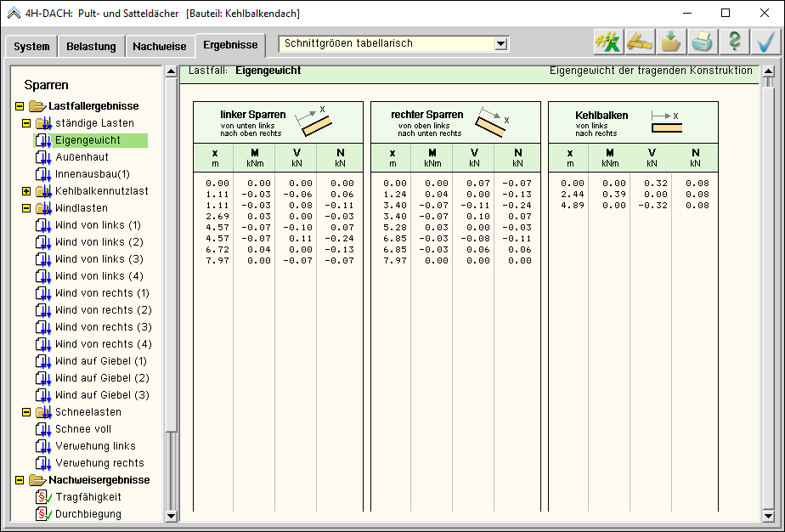This screenshot has height=532, width=785.
Task: Select Wind von rechts (2) load case
Action: [103, 310]
